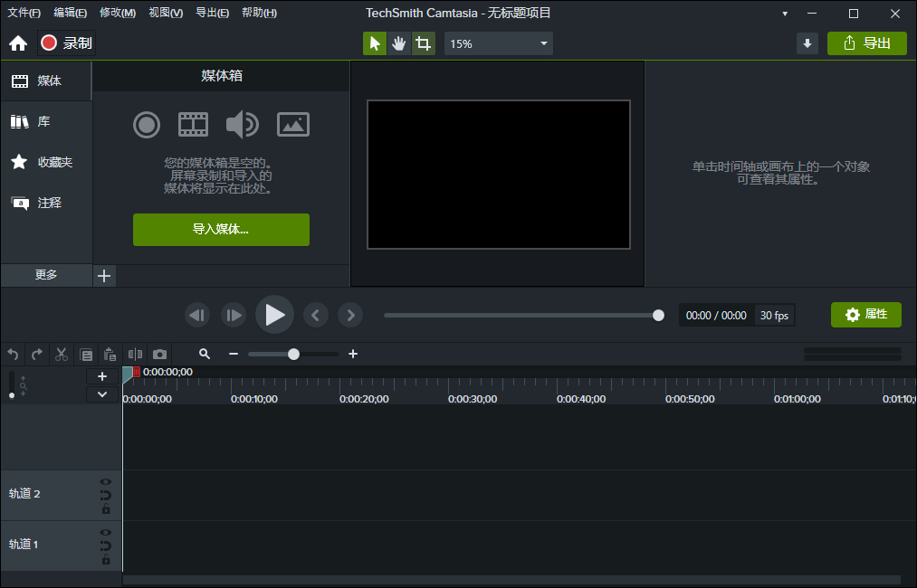Viewport: 917px width, 588px height.
Task: Click the scissors cut icon
Action: [x=62, y=355]
